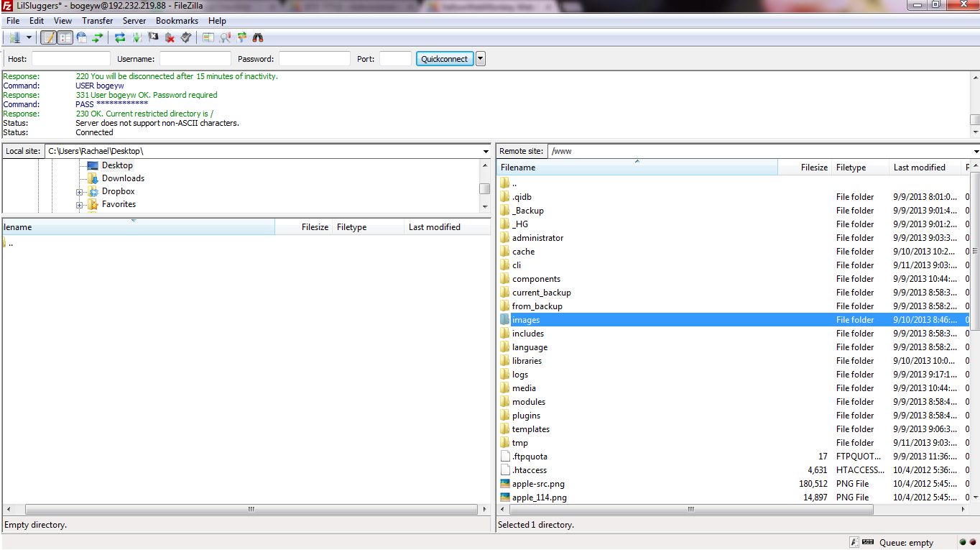Open the File menu
The width and height of the screenshot is (980, 550).
coord(13,21)
